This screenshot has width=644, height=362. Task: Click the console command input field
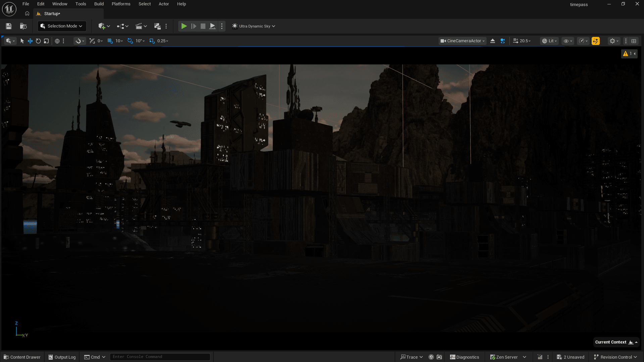[x=160, y=357]
